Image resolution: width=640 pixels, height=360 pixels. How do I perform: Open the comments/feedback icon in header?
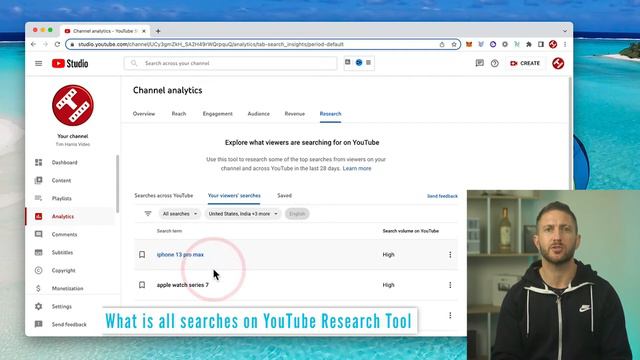(480, 63)
